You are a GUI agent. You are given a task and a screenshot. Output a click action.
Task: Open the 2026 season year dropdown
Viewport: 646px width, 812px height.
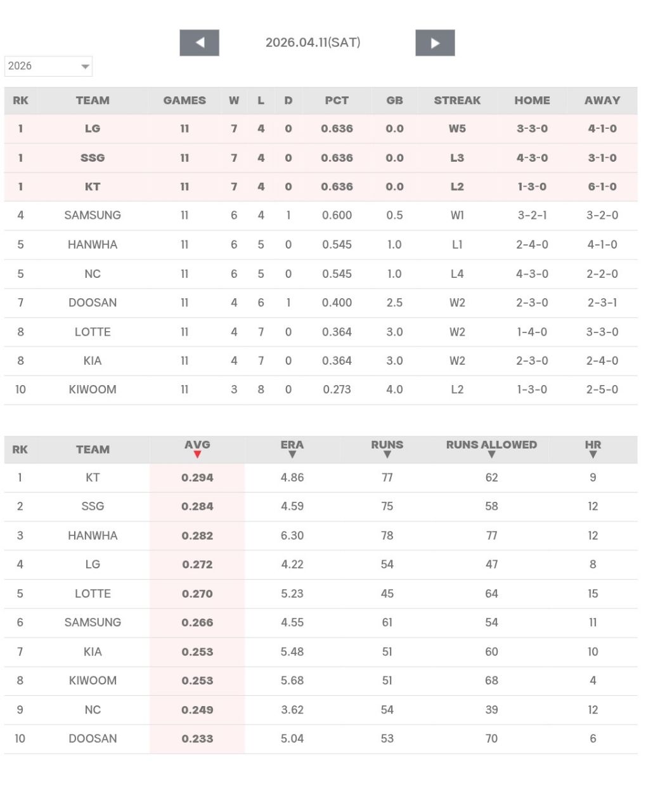point(48,66)
